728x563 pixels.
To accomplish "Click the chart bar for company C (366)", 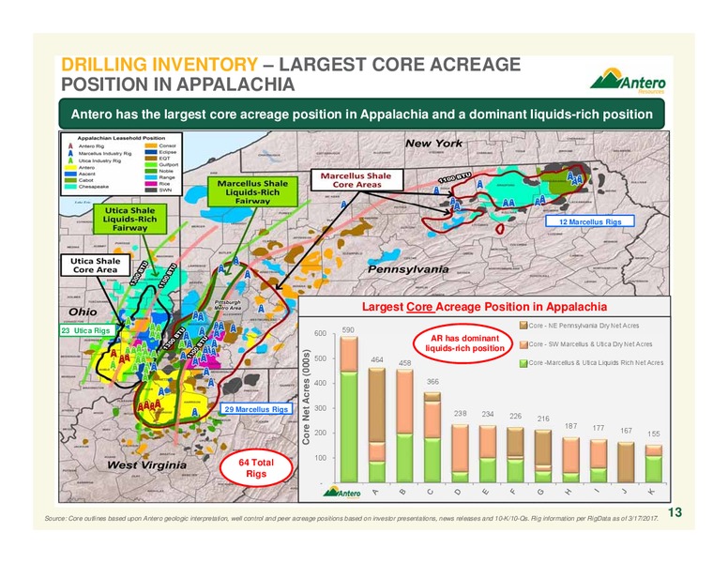I will coord(432,437).
